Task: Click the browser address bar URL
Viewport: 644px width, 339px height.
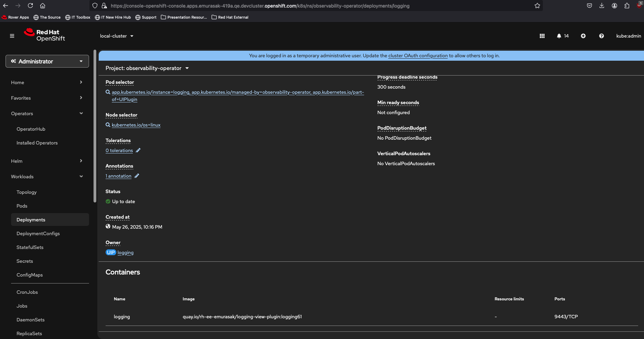Action: coord(260,6)
